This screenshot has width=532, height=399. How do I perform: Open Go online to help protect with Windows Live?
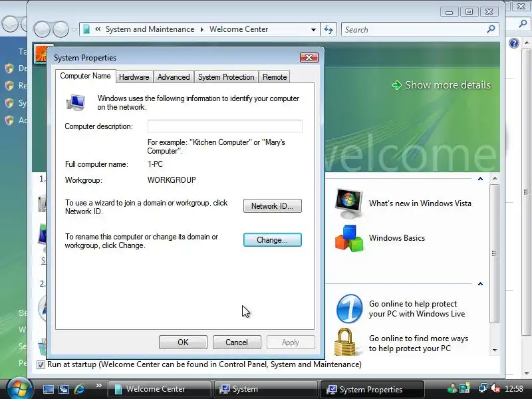click(417, 309)
